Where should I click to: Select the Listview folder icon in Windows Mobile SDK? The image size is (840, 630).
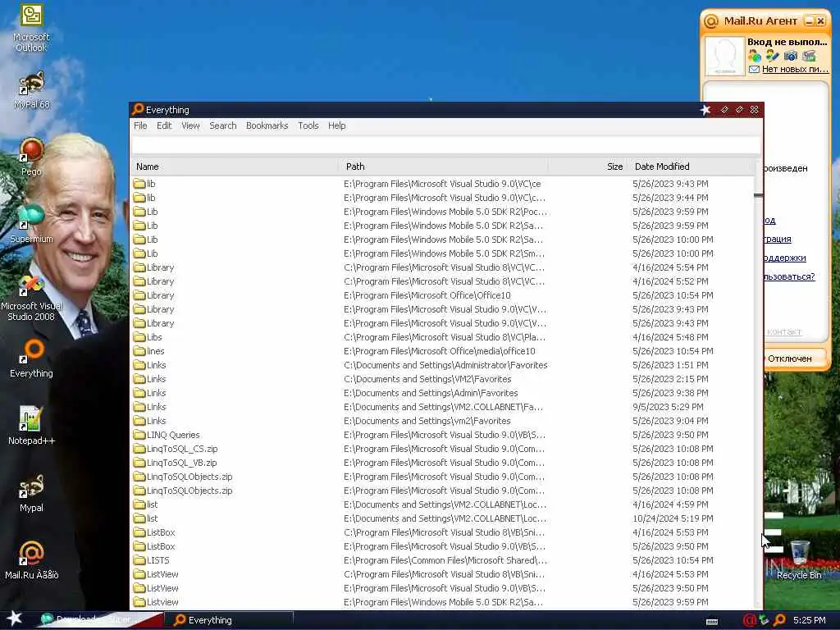(139, 602)
